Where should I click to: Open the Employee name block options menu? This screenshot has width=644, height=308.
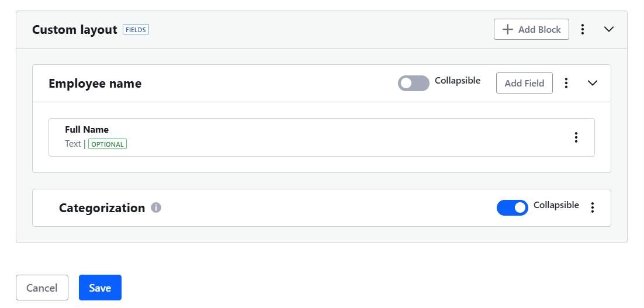566,83
